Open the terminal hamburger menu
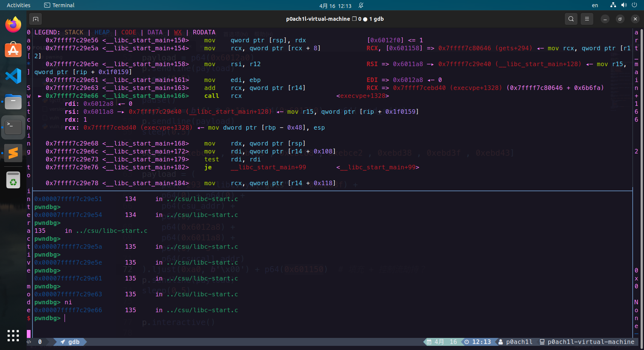 tap(587, 19)
